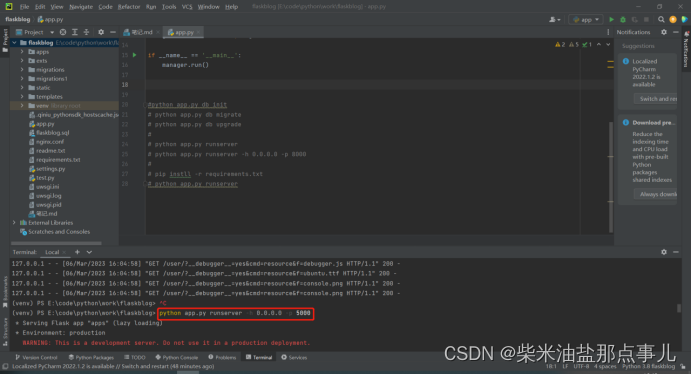The image size is (692, 374).
Task: Toggle the Structure vertical tool window tab
Action: pyautogui.click(x=5, y=331)
